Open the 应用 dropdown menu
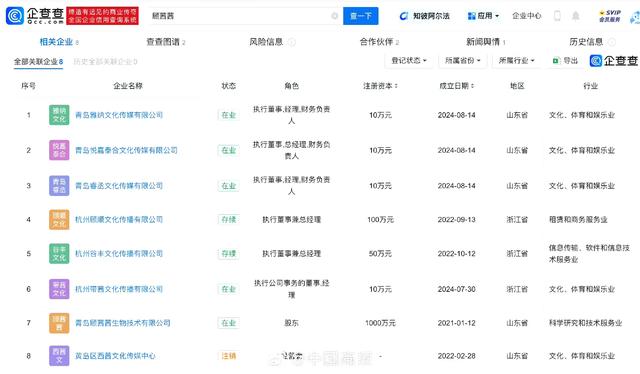The height and width of the screenshot is (374, 640). click(483, 16)
